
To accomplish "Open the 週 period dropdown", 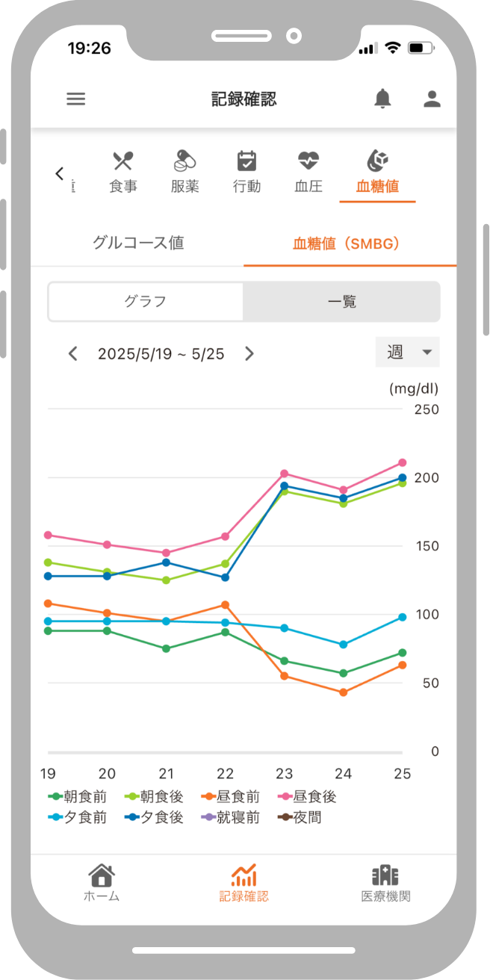I will click(408, 353).
